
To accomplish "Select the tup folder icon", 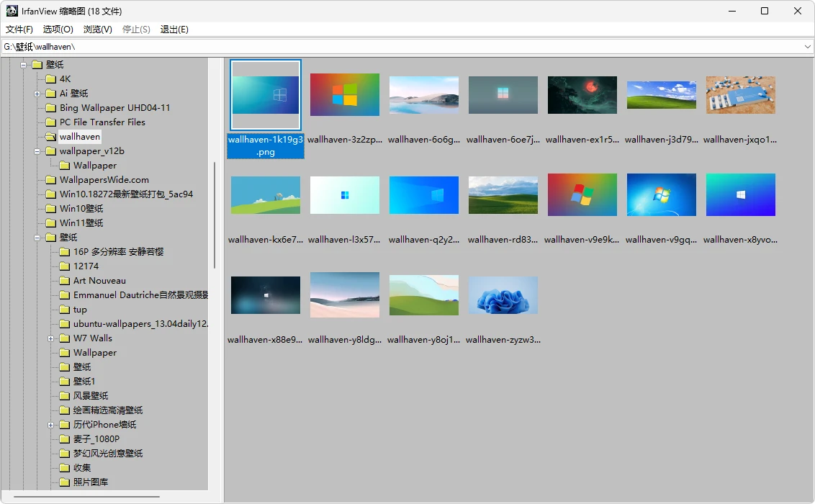I will coord(65,310).
